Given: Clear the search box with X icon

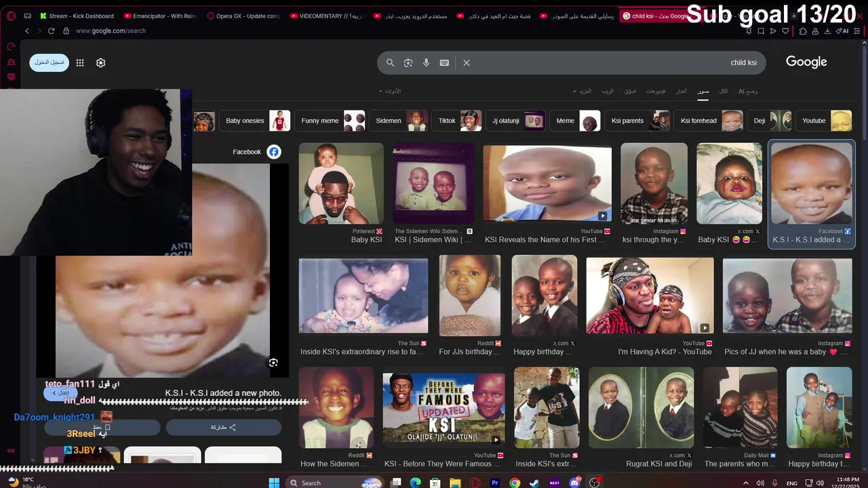Looking at the screenshot, I should point(467,62).
